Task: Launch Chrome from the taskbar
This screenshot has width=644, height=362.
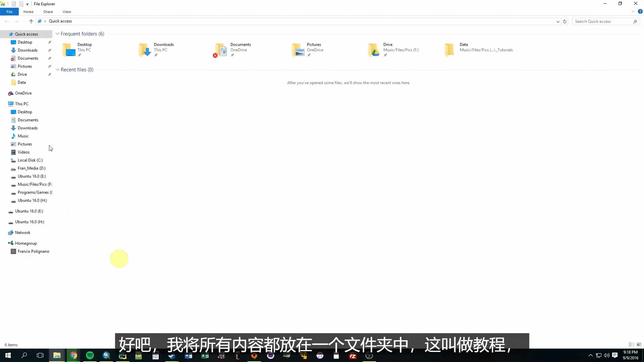Action: [73, 355]
